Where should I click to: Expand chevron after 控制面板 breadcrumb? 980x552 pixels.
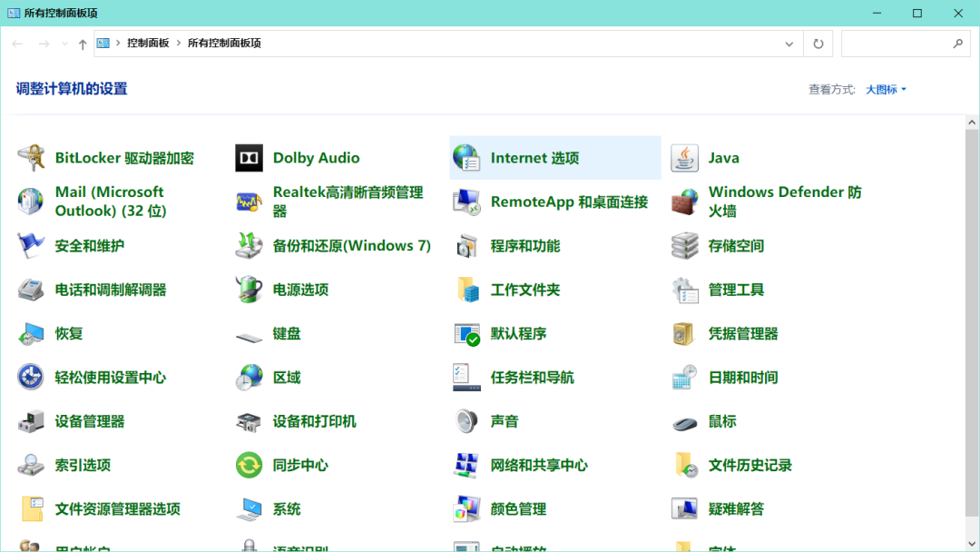pos(179,44)
